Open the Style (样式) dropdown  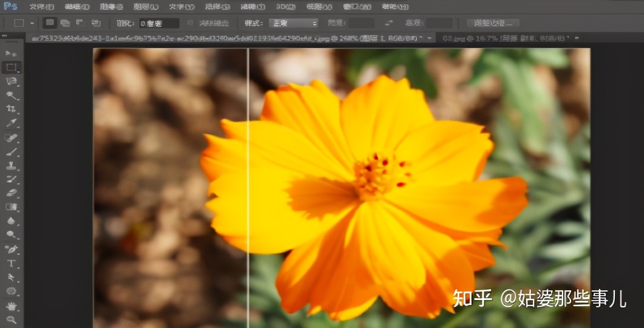tap(295, 23)
